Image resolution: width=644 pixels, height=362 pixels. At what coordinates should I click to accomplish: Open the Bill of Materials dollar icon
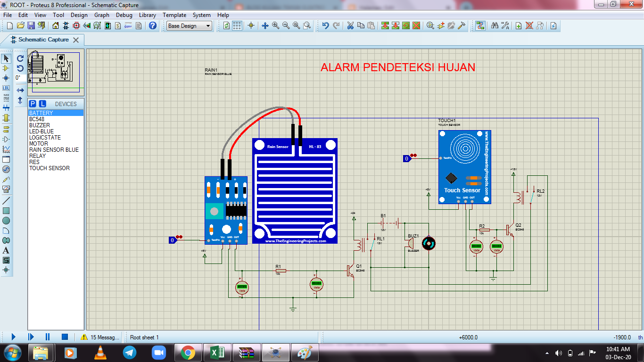118,25
